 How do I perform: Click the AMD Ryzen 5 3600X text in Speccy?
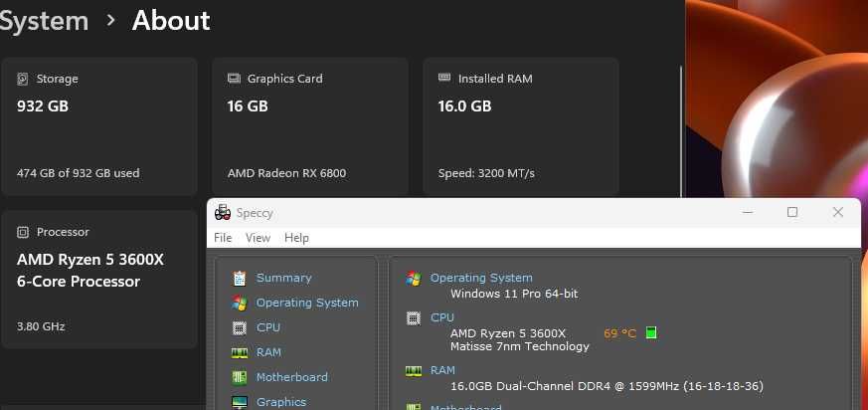pyautogui.click(x=508, y=333)
